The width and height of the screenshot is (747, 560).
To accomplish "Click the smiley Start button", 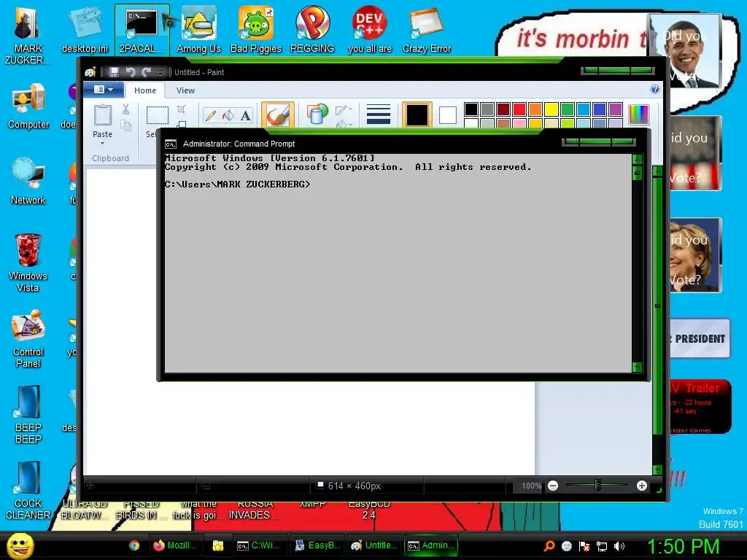I will [x=20, y=545].
